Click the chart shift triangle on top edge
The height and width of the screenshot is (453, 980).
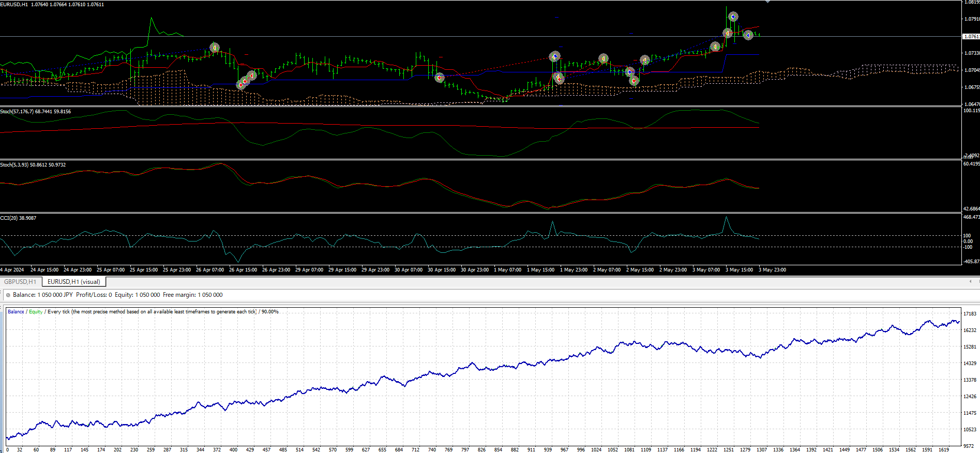click(767, 2)
